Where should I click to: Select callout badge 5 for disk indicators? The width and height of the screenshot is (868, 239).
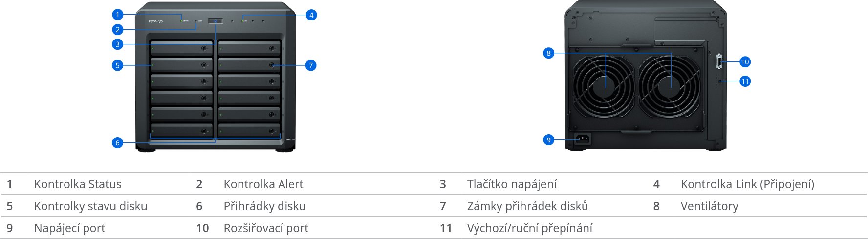117,65
